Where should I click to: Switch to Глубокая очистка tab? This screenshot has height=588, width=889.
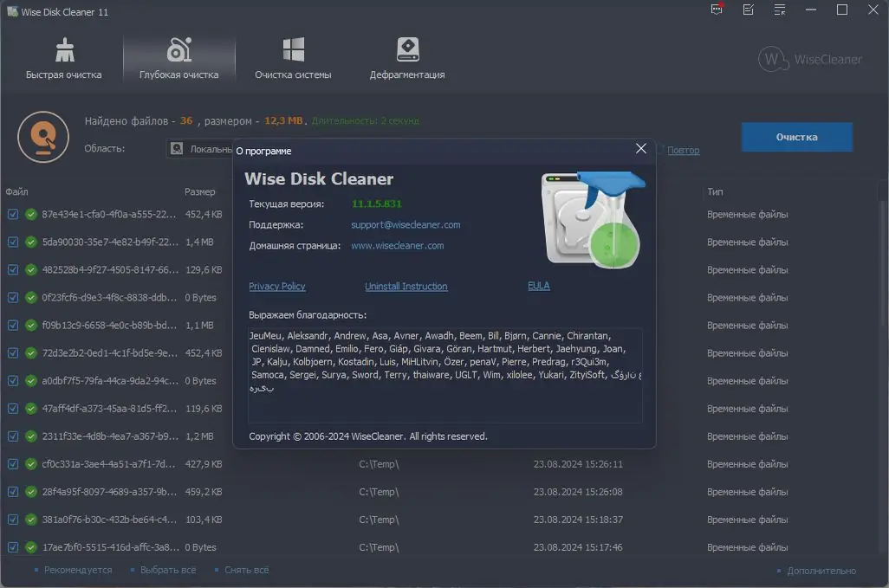(x=178, y=58)
